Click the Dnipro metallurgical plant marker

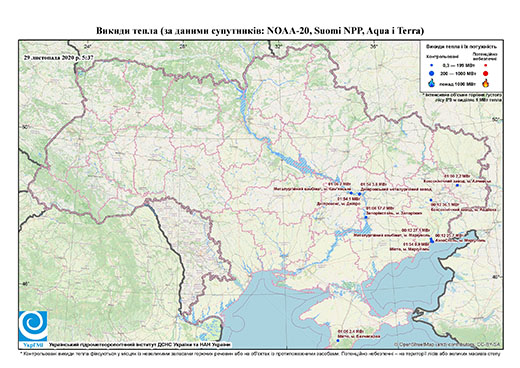(x=360, y=194)
